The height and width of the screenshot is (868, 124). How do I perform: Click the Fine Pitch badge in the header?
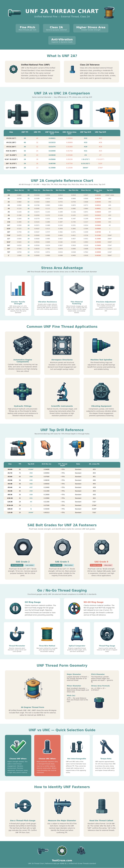(27, 28)
